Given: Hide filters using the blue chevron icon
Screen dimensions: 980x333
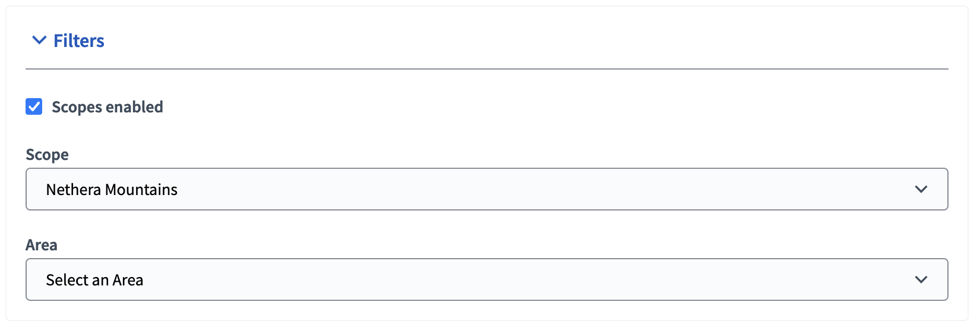Looking at the screenshot, I should tap(39, 40).
